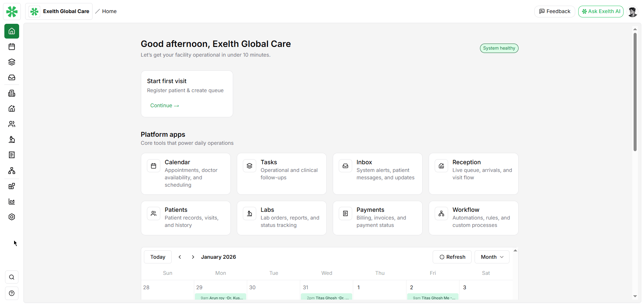The height and width of the screenshot is (304, 644).
Task: Open the Tasks layers icon in sidebar
Action: pyautogui.click(x=12, y=62)
